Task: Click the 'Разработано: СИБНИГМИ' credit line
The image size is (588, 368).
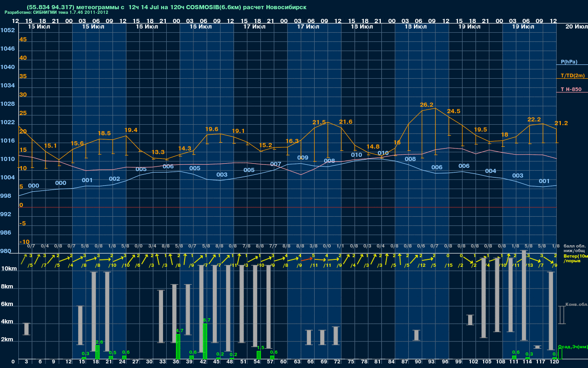Action: (57, 12)
